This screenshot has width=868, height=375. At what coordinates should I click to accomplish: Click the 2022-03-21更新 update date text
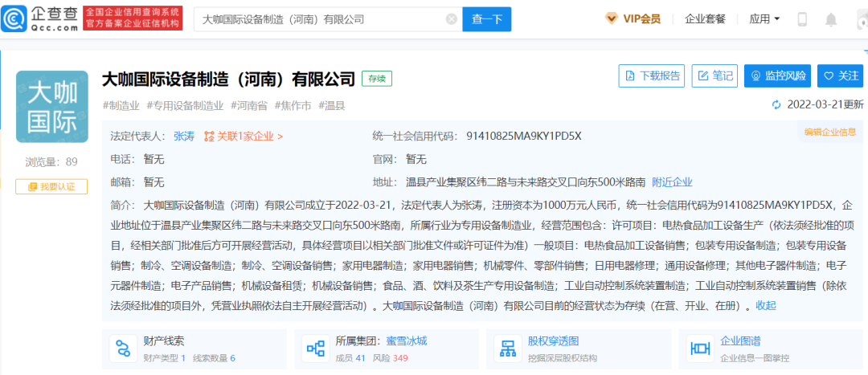(x=825, y=104)
